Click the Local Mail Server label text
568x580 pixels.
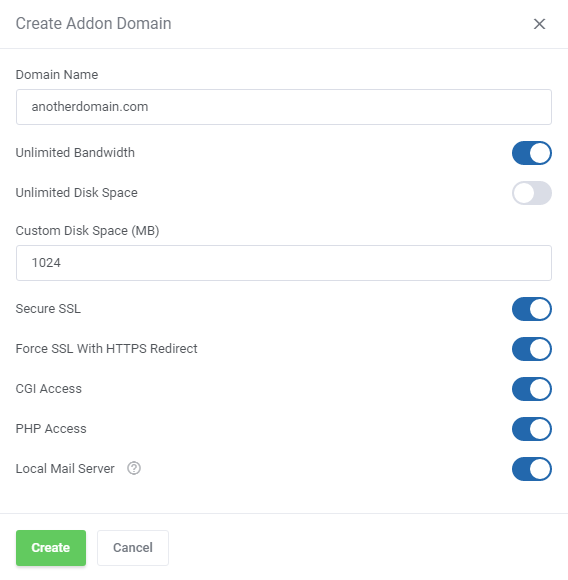[x=65, y=468]
